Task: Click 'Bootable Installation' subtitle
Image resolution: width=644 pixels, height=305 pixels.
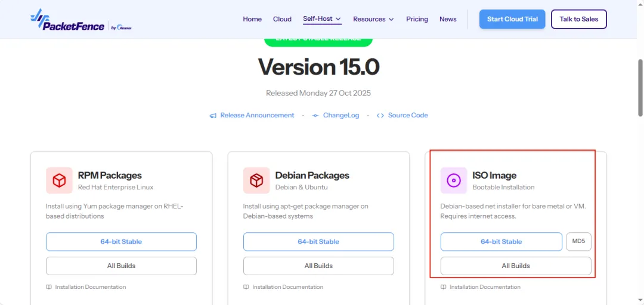Action: 503,187
